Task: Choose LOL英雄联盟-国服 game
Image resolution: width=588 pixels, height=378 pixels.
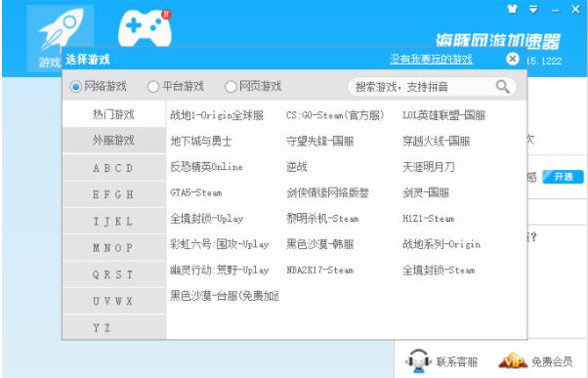Action: (x=443, y=115)
